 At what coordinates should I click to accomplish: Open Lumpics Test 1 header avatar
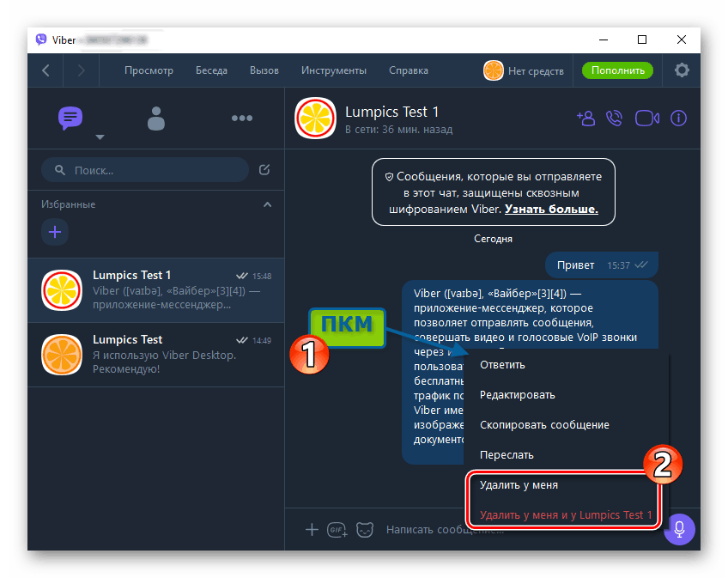click(315, 118)
